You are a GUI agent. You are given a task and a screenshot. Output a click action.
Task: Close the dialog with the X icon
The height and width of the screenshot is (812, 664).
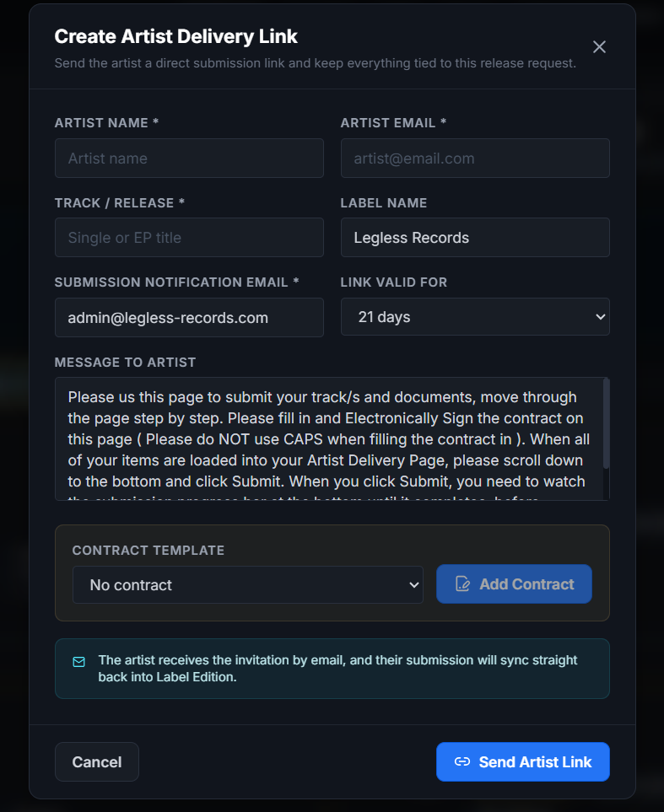(599, 47)
